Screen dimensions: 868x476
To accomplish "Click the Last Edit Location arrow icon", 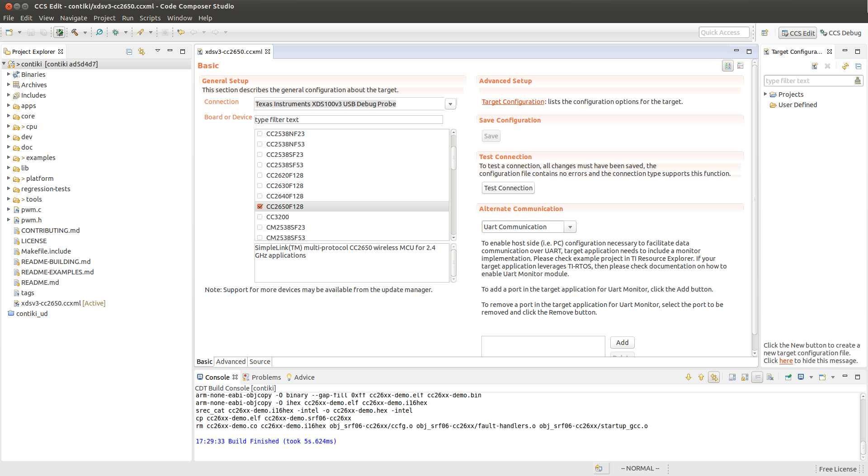I will click(181, 33).
